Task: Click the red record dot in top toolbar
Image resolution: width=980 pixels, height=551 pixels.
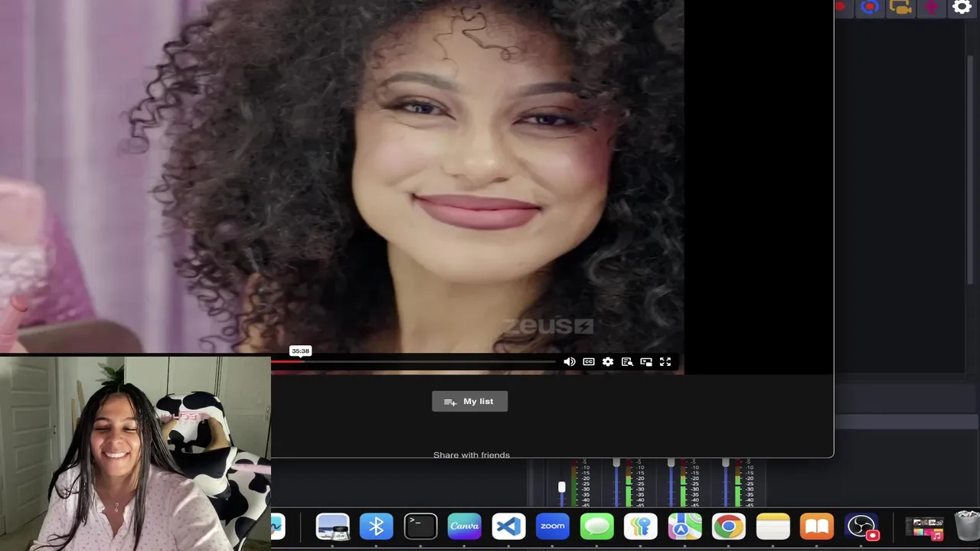Action: [x=840, y=7]
